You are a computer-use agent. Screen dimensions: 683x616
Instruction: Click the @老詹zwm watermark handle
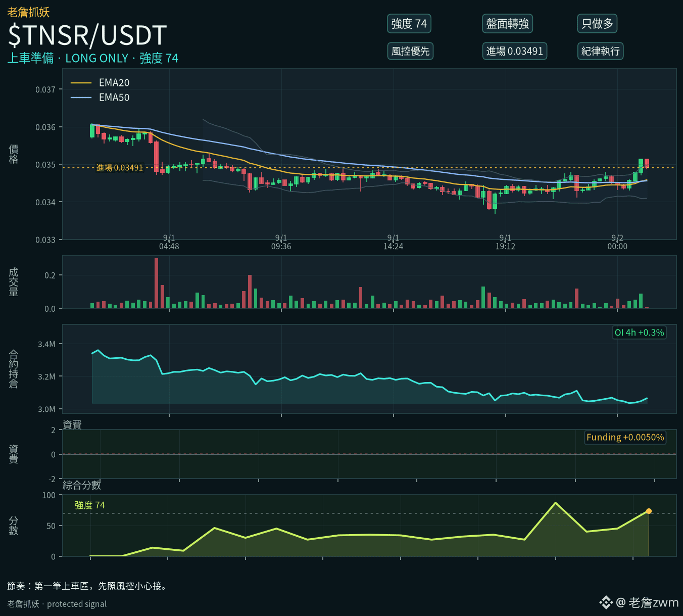tap(647, 602)
